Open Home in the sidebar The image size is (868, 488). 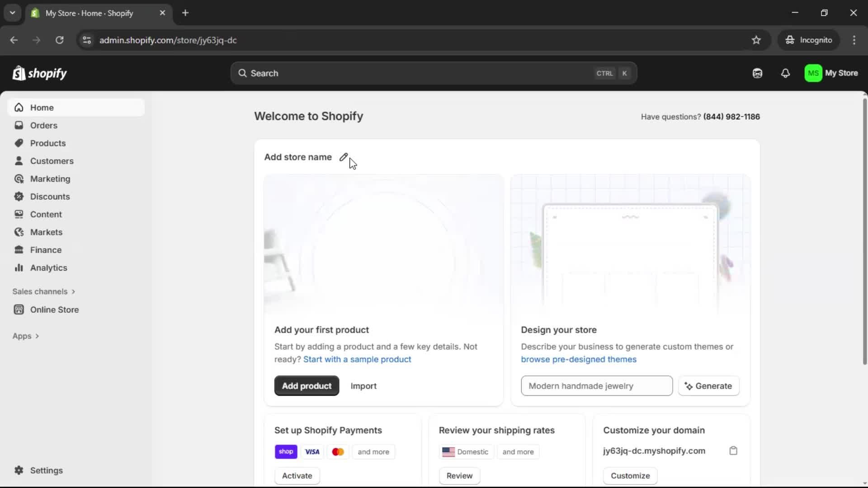pyautogui.click(x=76, y=108)
